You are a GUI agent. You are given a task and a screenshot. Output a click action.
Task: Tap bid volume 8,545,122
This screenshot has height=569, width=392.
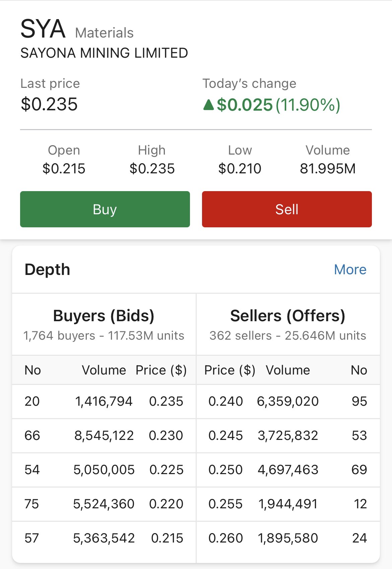point(104,436)
